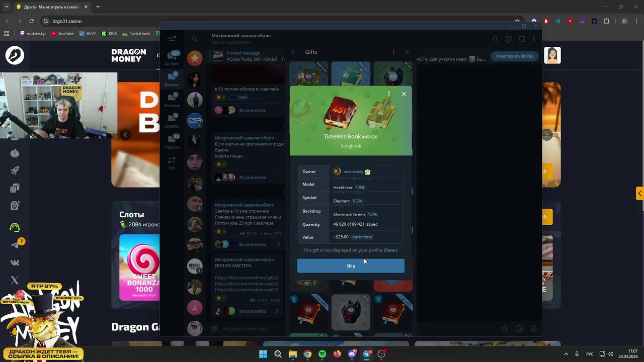Image resolution: width=644 pixels, height=362 pixels.
Task: Open star favorites chat avatar
Action: [x=195, y=58]
